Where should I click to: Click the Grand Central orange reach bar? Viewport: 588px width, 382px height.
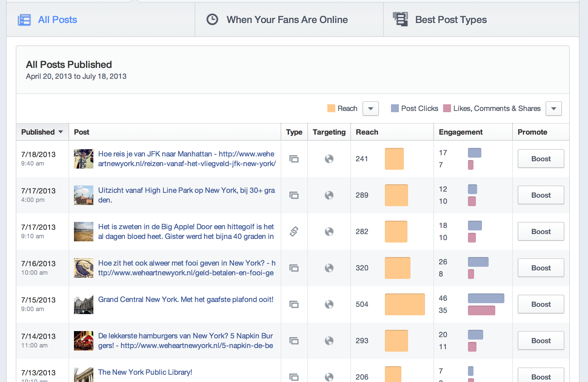405,304
